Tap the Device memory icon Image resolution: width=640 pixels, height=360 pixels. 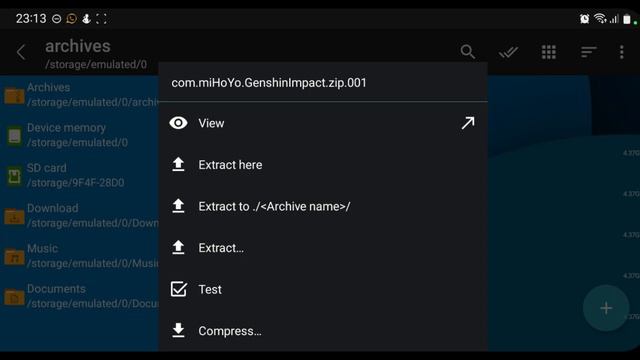point(14,136)
